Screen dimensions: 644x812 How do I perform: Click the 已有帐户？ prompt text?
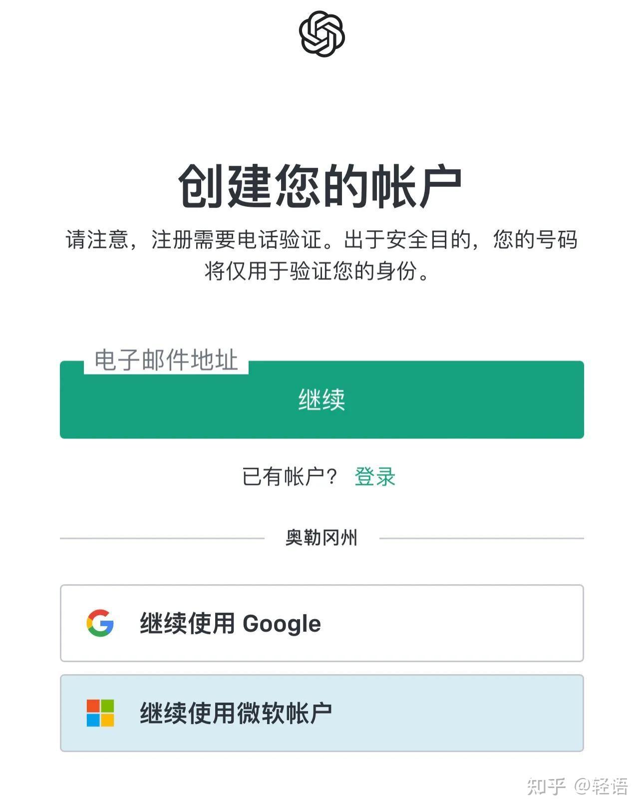pyautogui.click(x=290, y=476)
